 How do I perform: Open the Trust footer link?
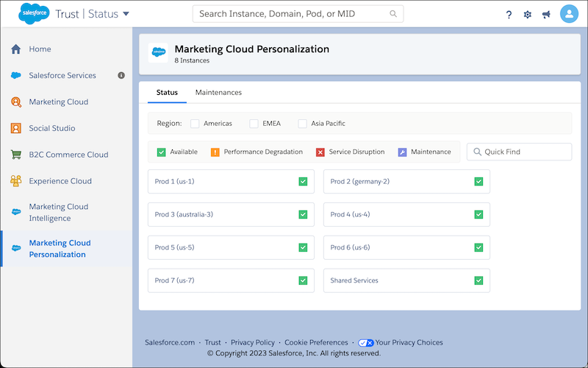[212, 342]
